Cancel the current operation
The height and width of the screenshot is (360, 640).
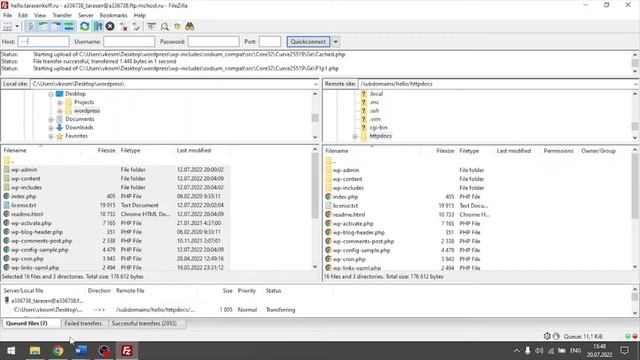[110, 27]
